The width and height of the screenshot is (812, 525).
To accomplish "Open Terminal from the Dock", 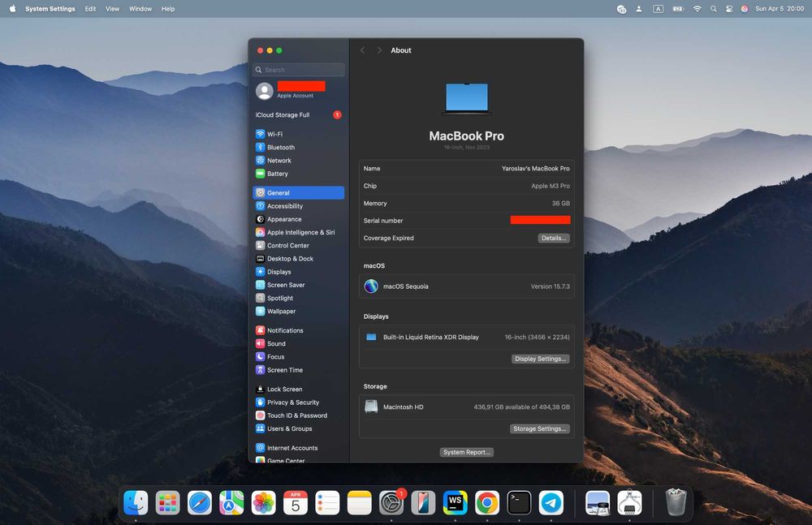I will pos(519,503).
